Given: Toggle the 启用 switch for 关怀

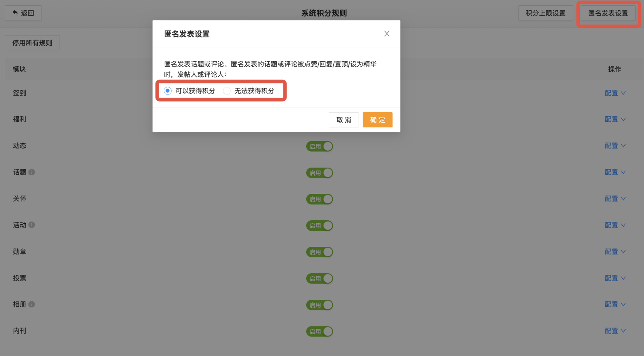Looking at the screenshot, I should point(319,199).
